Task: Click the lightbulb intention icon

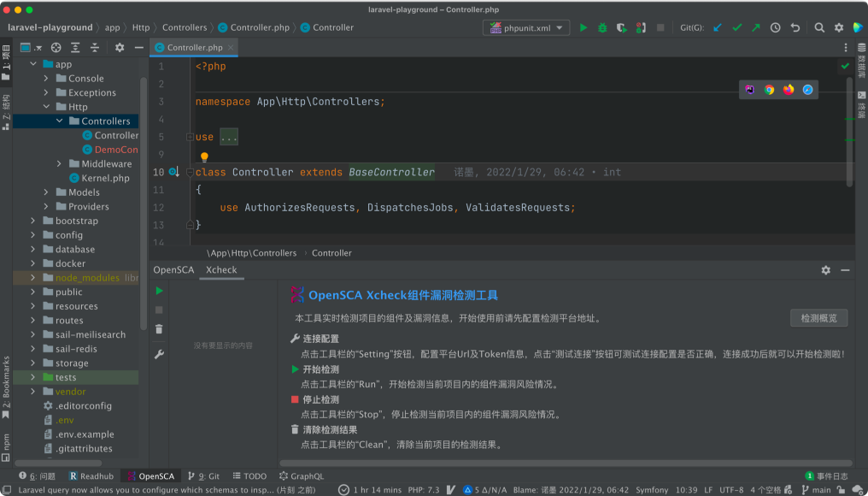Action: coord(204,157)
